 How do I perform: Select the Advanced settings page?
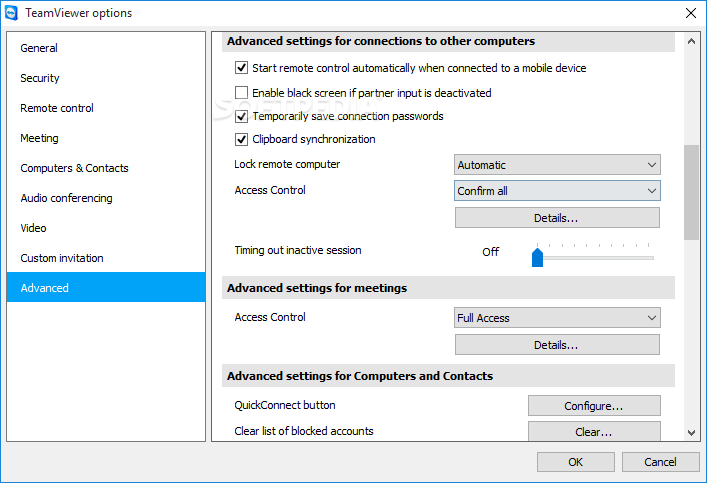tap(106, 287)
